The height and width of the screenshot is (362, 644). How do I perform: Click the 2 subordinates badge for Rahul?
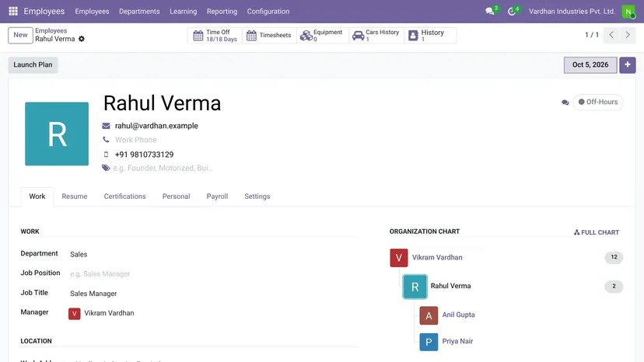click(x=614, y=287)
